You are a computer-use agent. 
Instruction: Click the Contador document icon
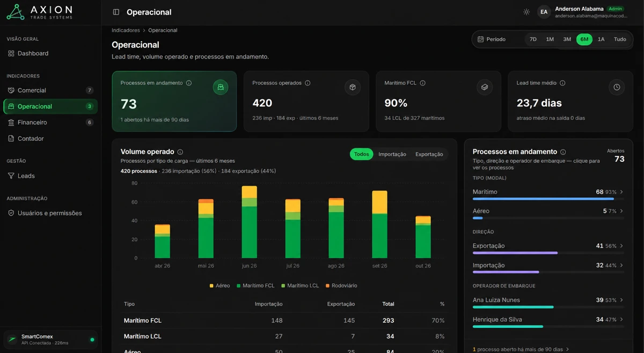11,139
